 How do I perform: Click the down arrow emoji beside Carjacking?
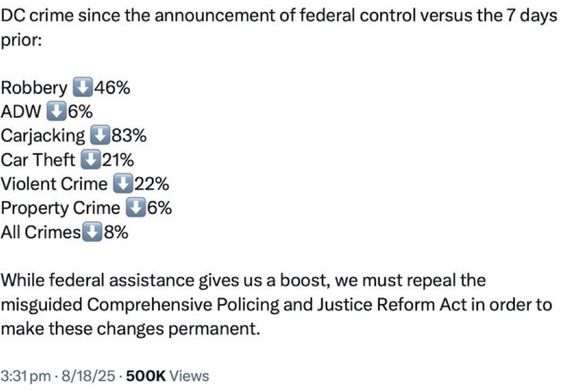(x=99, y=136)
